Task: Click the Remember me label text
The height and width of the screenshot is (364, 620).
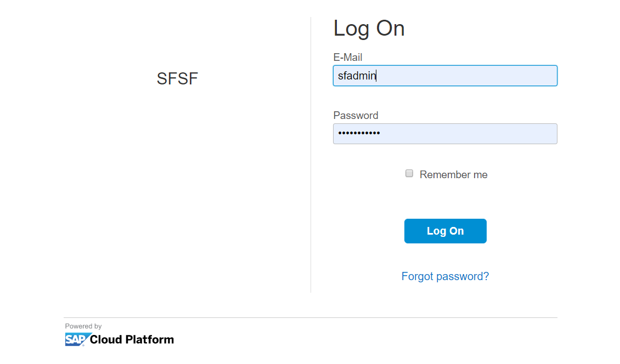Action: tap(453, 175)
